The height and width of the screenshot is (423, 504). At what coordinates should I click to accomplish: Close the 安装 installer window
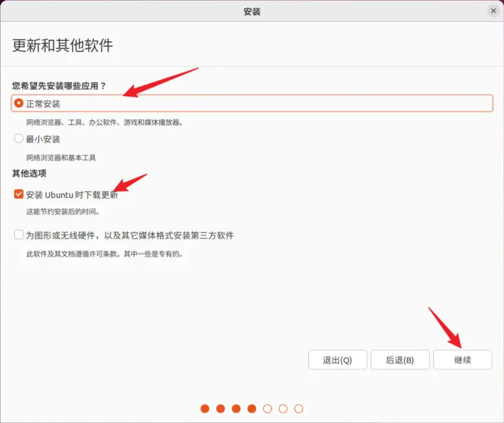[x=493, y=11]
